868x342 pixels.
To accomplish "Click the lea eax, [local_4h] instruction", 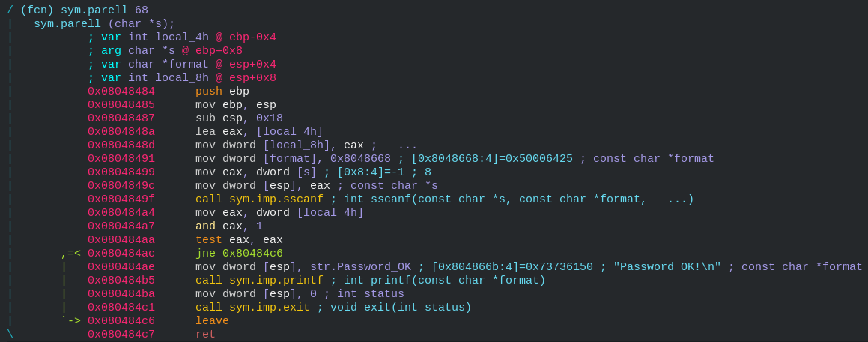I will pyautogui.click(x=259, y=131).
